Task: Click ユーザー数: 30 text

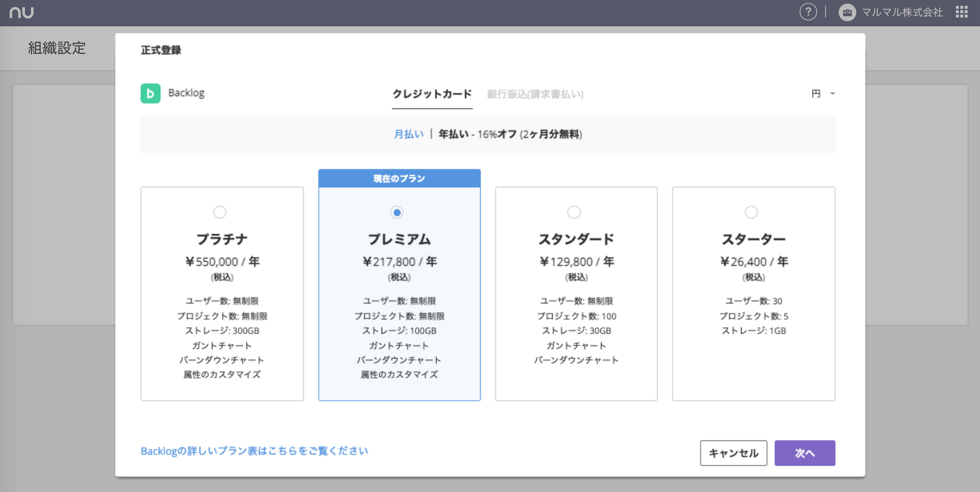Action: click(754, 301)
